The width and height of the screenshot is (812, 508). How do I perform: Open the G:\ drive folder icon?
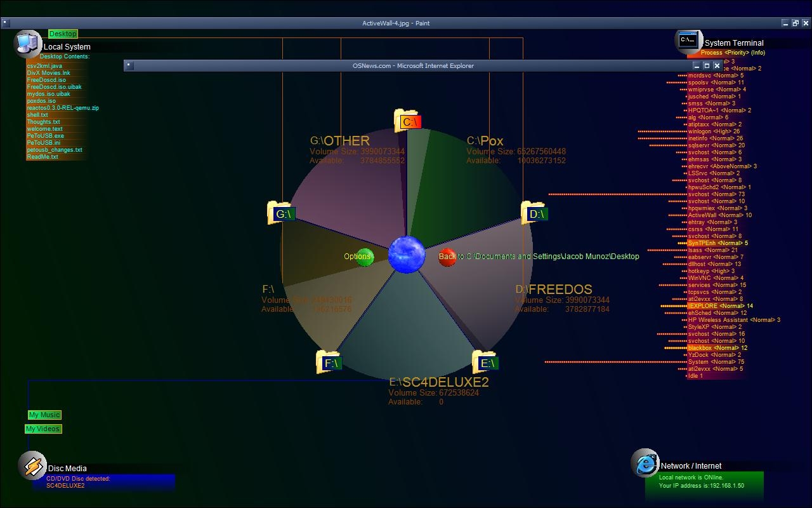[281, 213]
